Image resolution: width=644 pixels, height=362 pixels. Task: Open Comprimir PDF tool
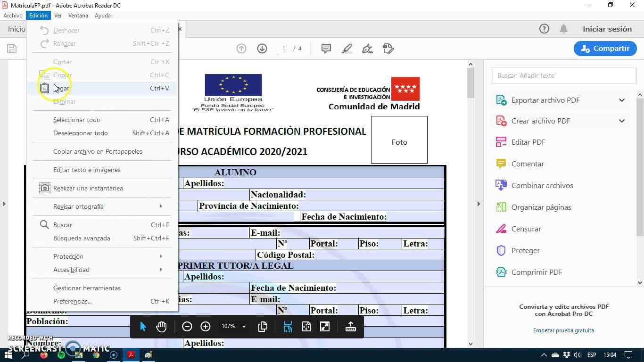537,272
